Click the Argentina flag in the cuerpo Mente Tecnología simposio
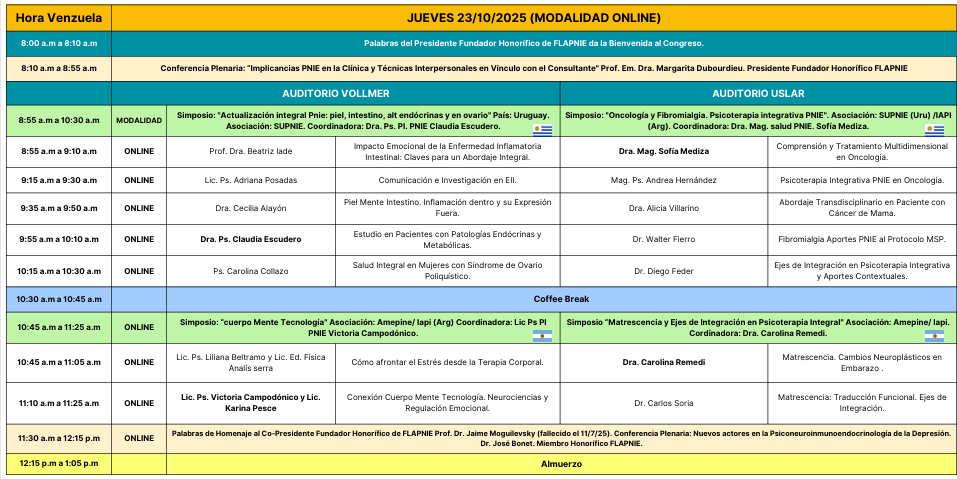This screenshot has height=479, width=957. pos(542,336)
